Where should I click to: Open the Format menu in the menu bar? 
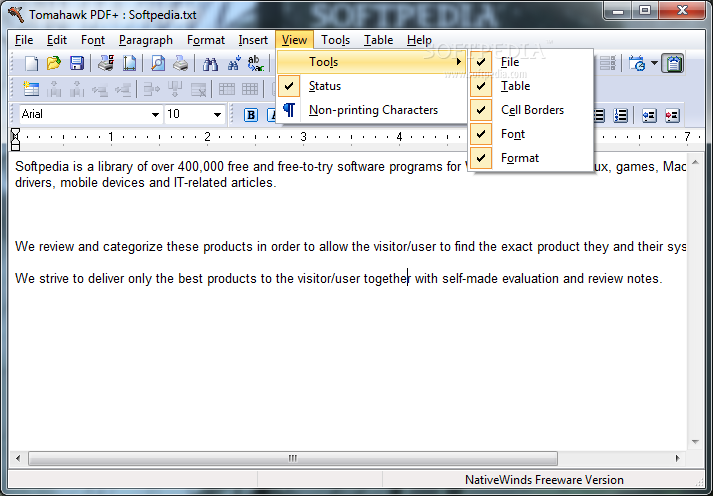[x=206, y=40]
